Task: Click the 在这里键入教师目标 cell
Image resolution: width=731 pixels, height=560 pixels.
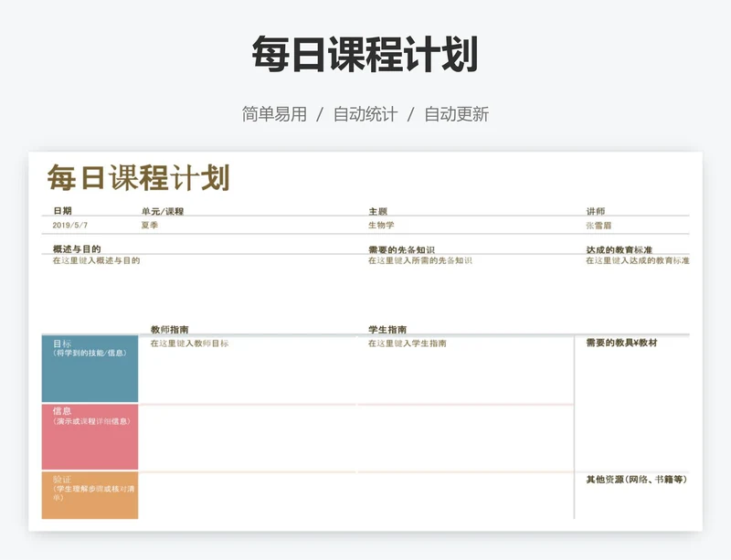Action: click(x=190, y=343)
